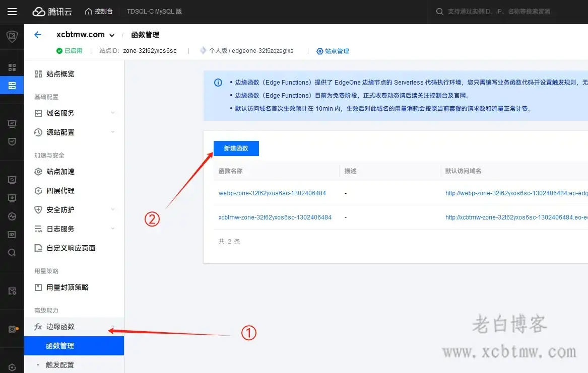Open 源站配置 with the clock icon
The width and height of the screenshot is (588, 373).
click(60, 132)
